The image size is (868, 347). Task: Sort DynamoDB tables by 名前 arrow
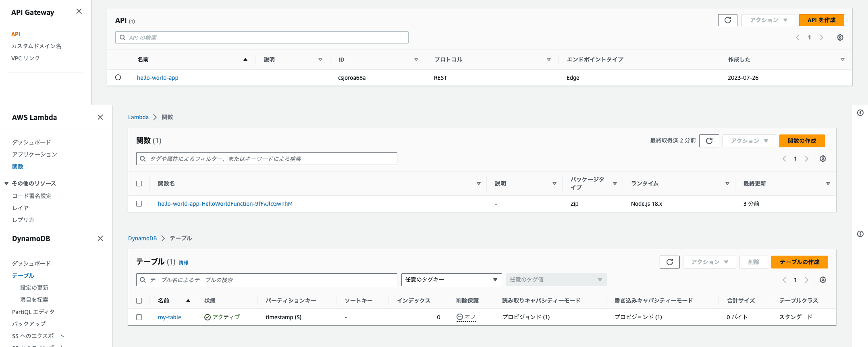188,301
